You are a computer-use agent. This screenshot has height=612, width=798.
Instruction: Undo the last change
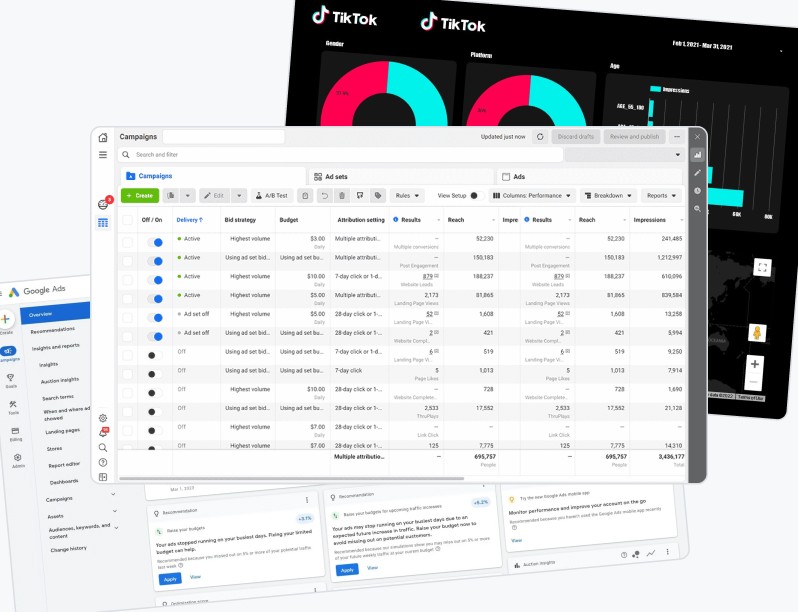324,195
